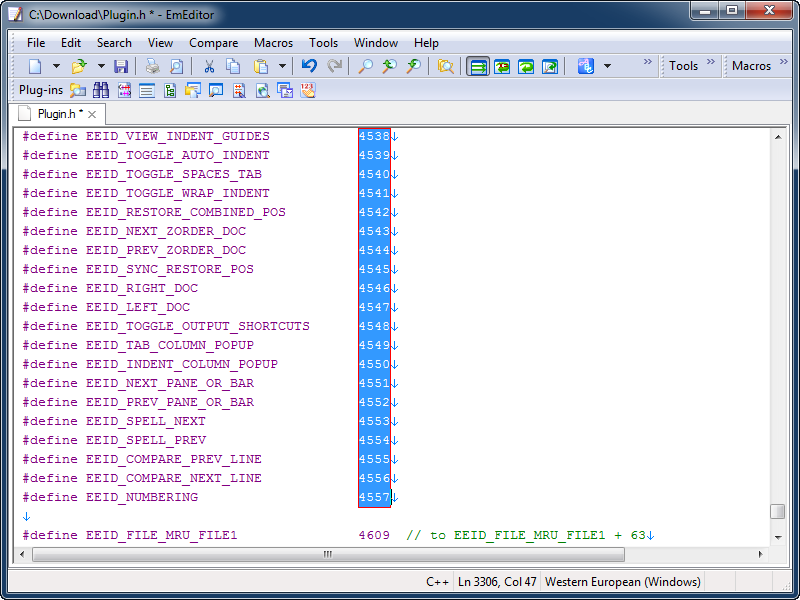This screenshot has width=800, height=600.
Task: Click the overlapping-windows plug-in icon before Word Count
Action: click(285, 91)
